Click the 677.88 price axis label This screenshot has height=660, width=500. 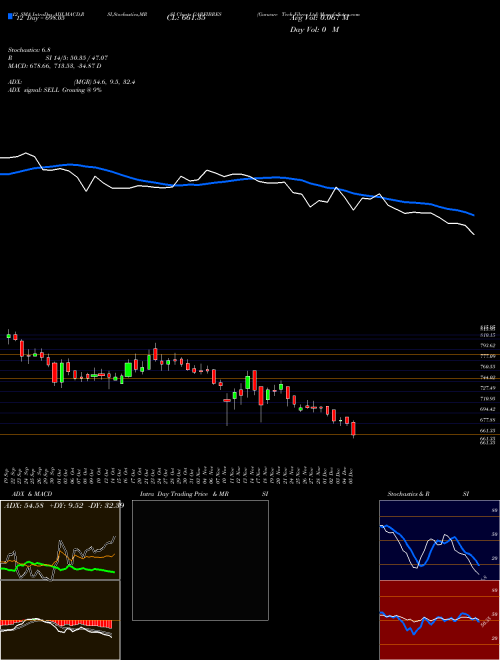tap(487, 420)
